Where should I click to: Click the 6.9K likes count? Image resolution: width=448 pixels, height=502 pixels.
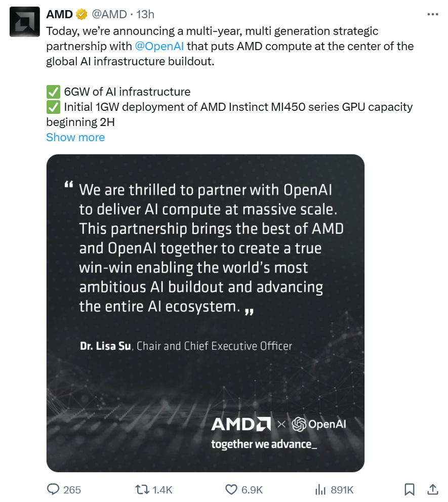click(x=252, y=490)
